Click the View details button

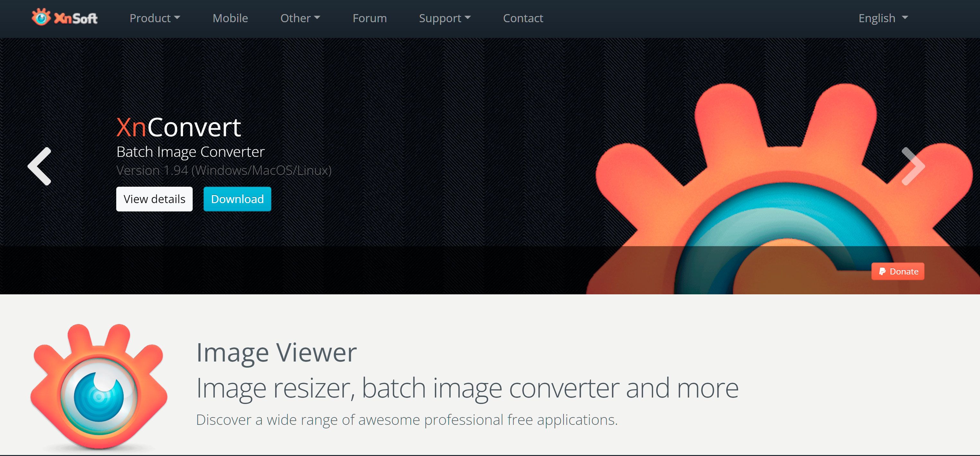154,199
